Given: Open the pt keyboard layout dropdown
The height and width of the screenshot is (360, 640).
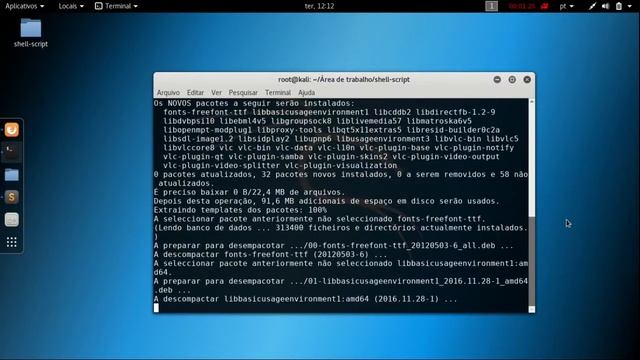Looking at the screenshot, I should coord(567,6).
